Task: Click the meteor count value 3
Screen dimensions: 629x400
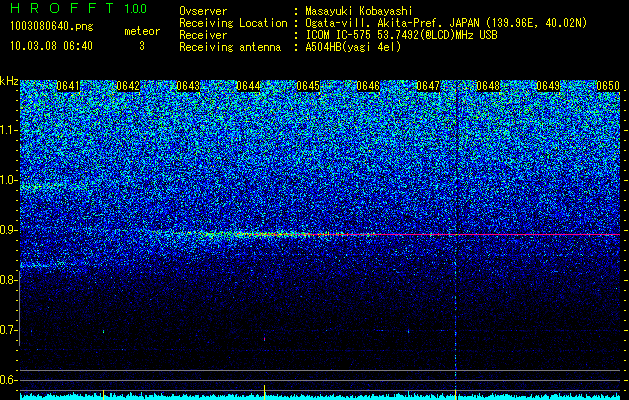Action: coord(142,46)
